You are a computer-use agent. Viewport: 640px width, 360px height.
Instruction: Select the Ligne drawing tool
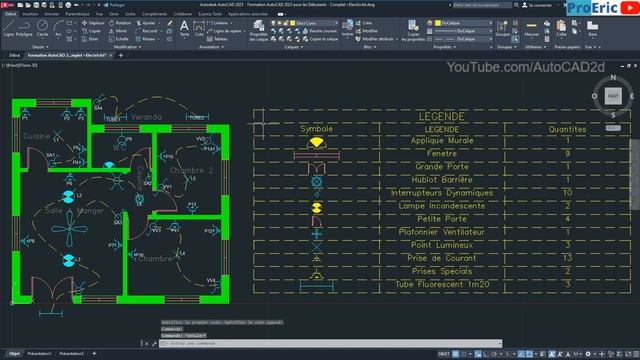9,29
